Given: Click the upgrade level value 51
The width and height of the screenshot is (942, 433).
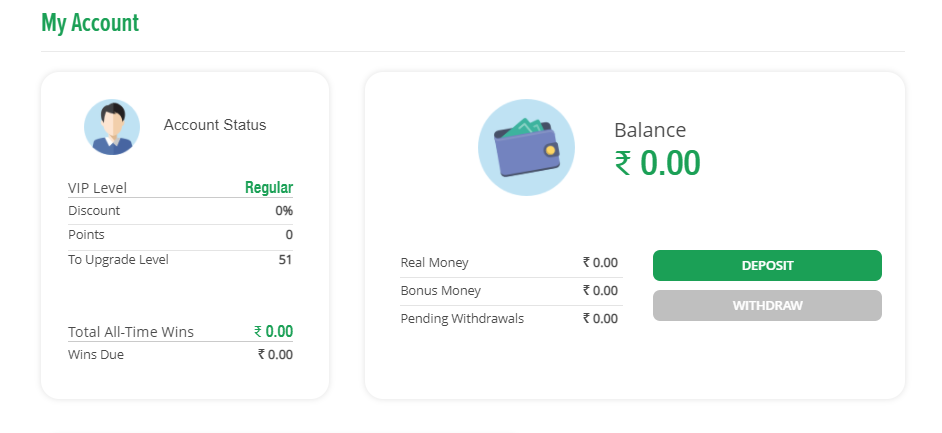Looking at the screenshot, I should click(285, 260).
